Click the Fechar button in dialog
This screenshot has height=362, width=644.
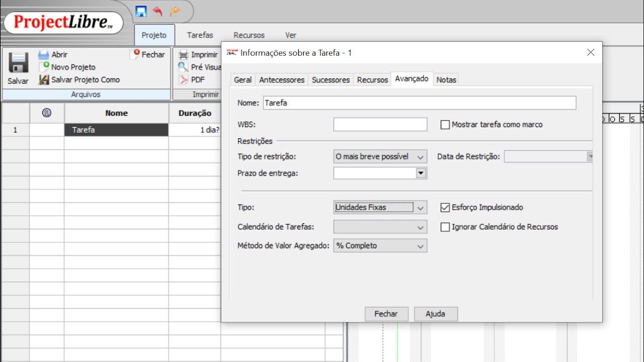tap(386, 314)
